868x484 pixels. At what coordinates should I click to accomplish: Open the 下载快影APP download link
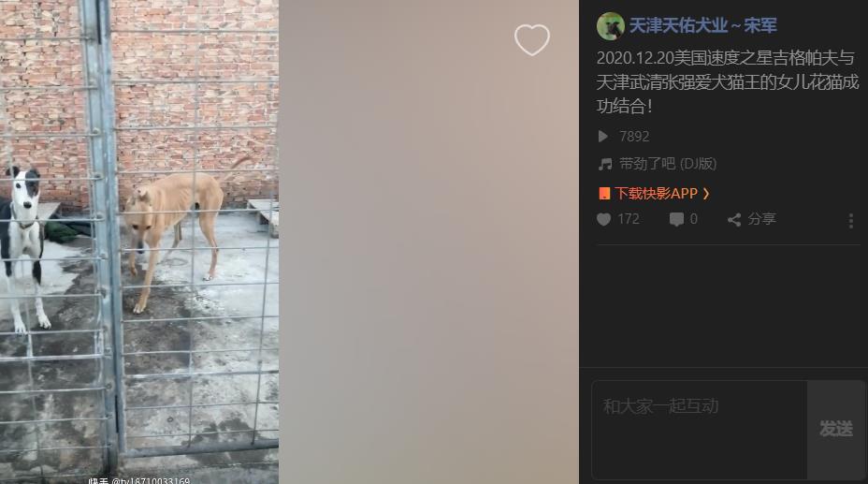(x=656, y=193)
